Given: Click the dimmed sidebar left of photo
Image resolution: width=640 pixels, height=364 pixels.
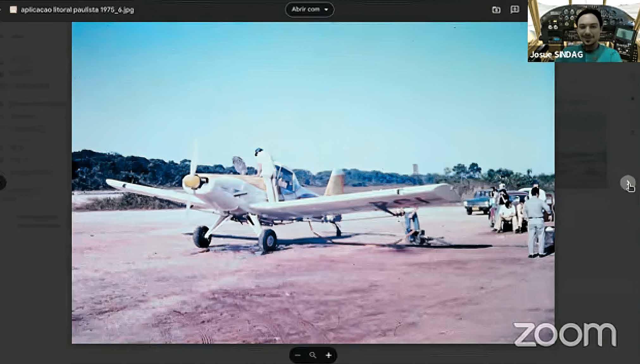Looking at the screenshot, I should coord(35,269).
